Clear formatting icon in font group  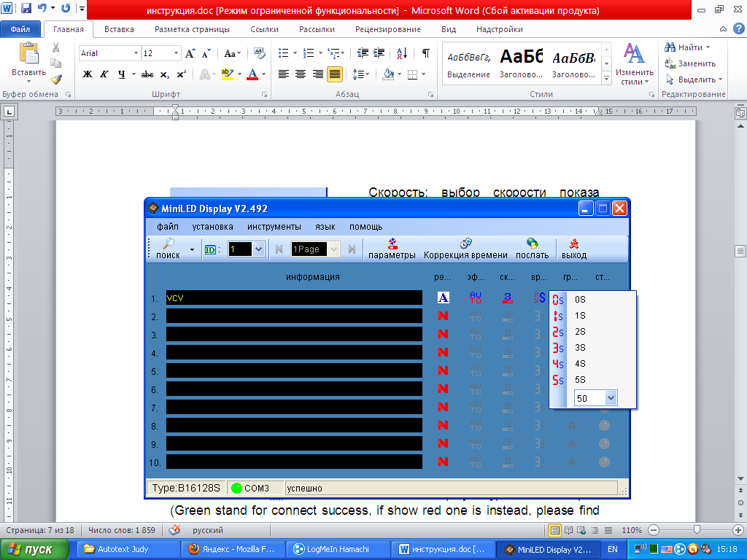259,53
